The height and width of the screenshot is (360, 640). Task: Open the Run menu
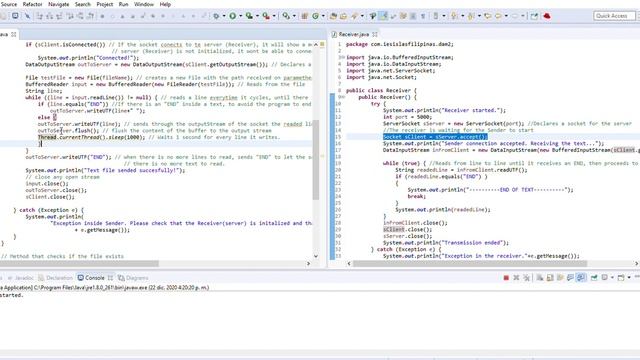(123, 4)
